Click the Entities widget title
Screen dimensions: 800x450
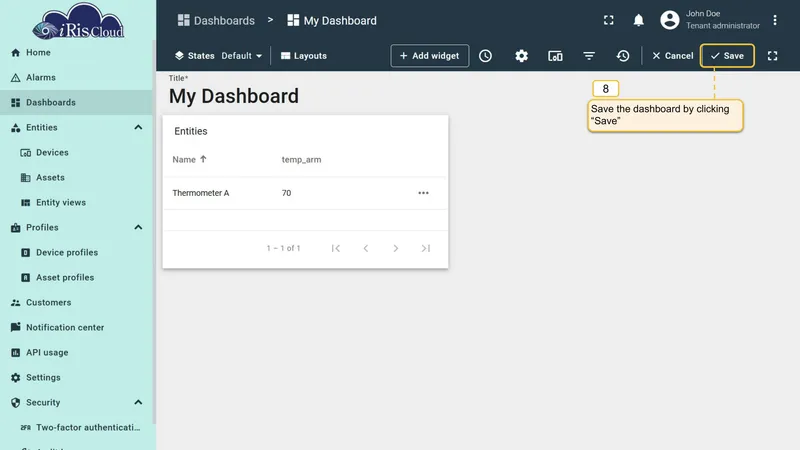pyautogui.click(x=191, y=131)
